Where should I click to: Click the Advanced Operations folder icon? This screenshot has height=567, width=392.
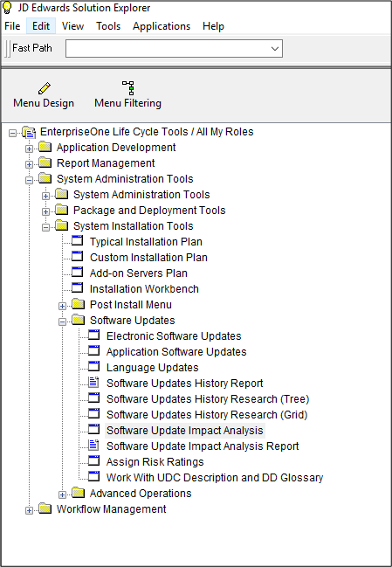coord(79,494)
